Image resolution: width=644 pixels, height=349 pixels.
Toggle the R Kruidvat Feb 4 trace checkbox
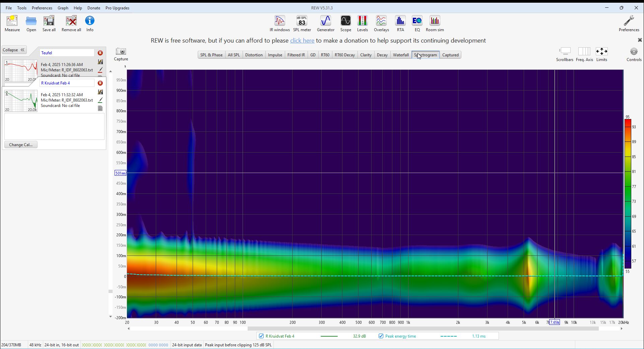pos(261,336)
